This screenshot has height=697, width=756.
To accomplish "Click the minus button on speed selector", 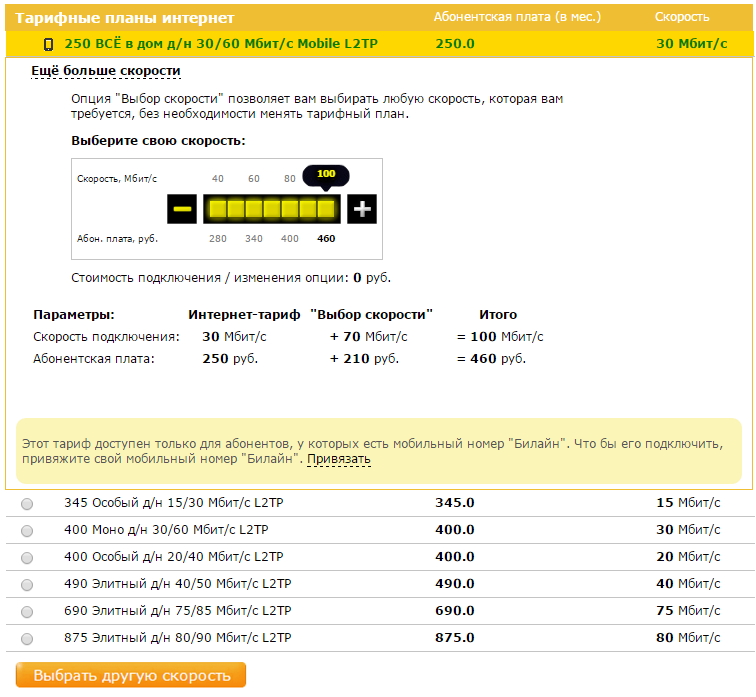I will pos(182,209).
